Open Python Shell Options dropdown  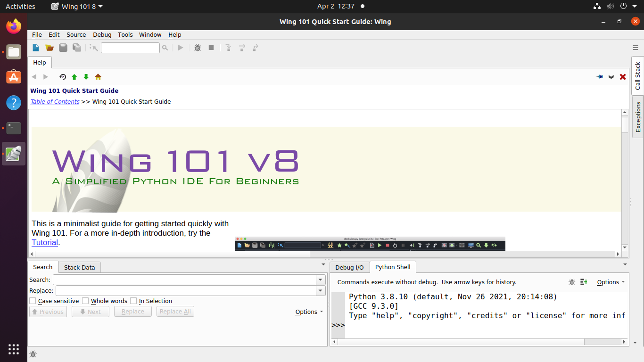pos(611,282)
